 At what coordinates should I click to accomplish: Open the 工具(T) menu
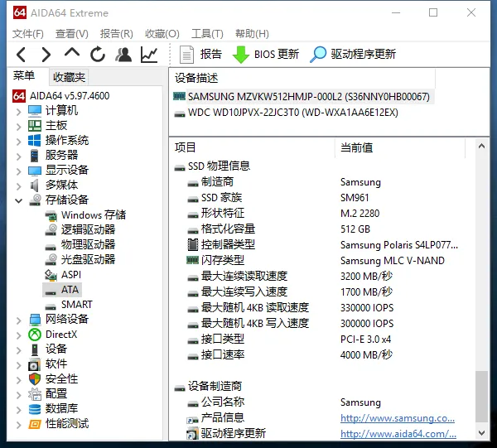[207, 34]
